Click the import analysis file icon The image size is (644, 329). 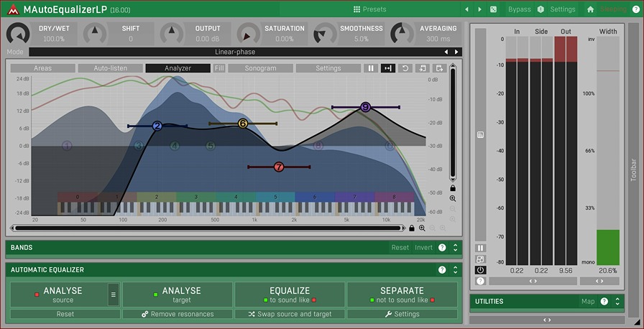[422, 68]
